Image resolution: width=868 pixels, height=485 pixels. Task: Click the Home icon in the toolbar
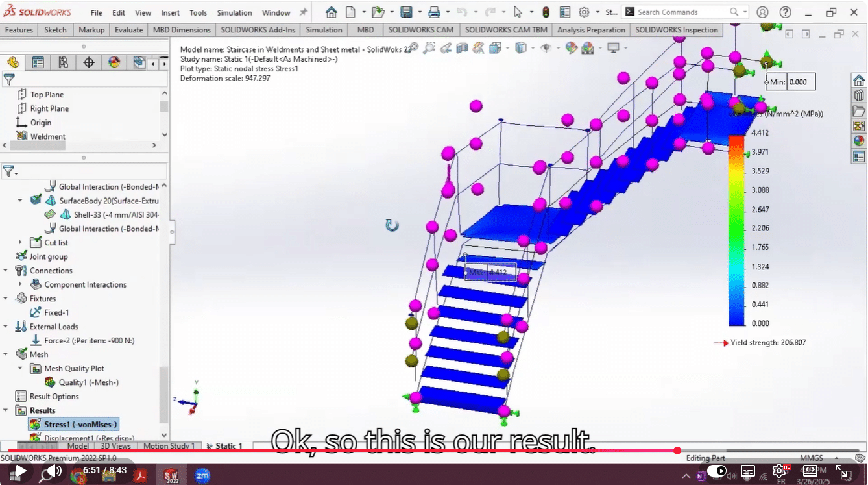331,12
